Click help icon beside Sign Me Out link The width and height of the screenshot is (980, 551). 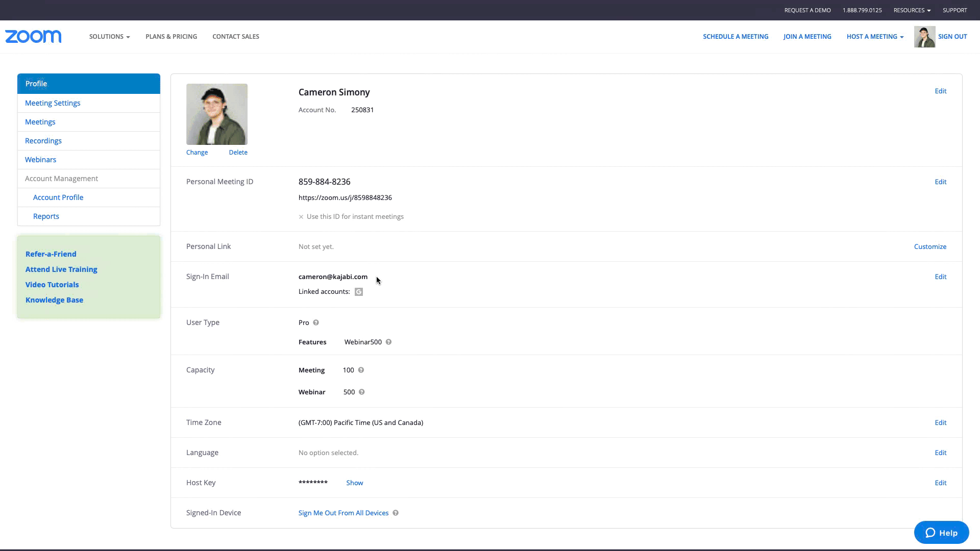point(396,513)
